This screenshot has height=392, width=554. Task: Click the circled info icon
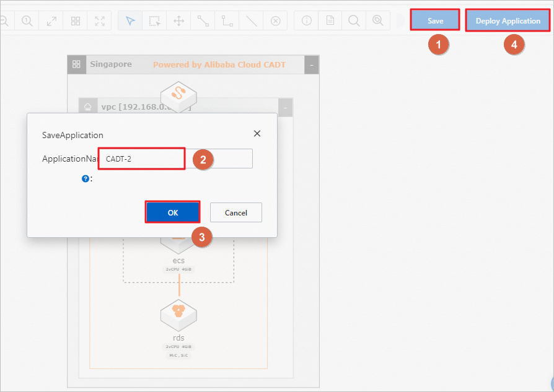point(306,21)
